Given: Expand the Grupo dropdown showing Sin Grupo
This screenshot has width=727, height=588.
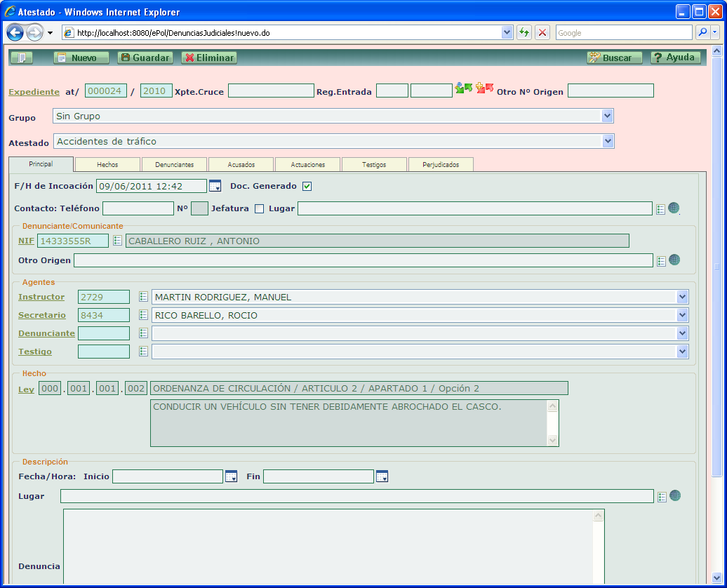Looking at the screenshot, I should click(x=607, y=116).
